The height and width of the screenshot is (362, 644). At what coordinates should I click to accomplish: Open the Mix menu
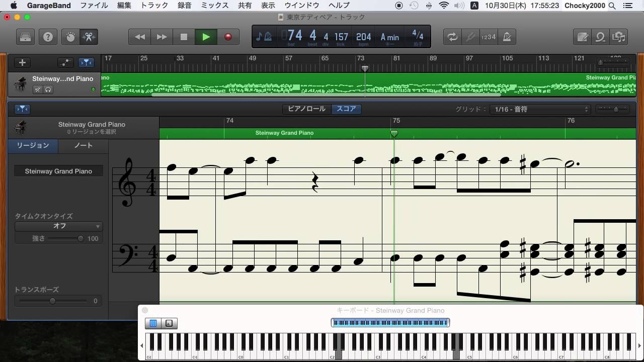click(215, 6)
